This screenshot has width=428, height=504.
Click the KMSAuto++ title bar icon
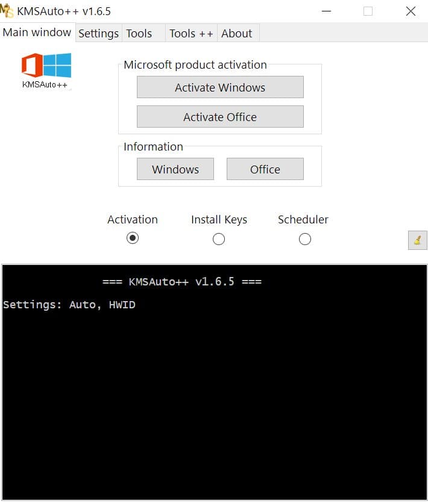8,10
